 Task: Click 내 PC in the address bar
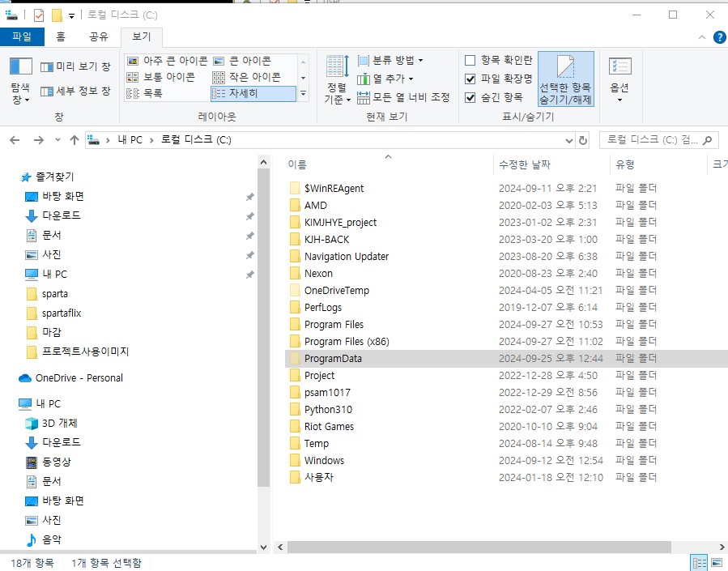(130, 140)
